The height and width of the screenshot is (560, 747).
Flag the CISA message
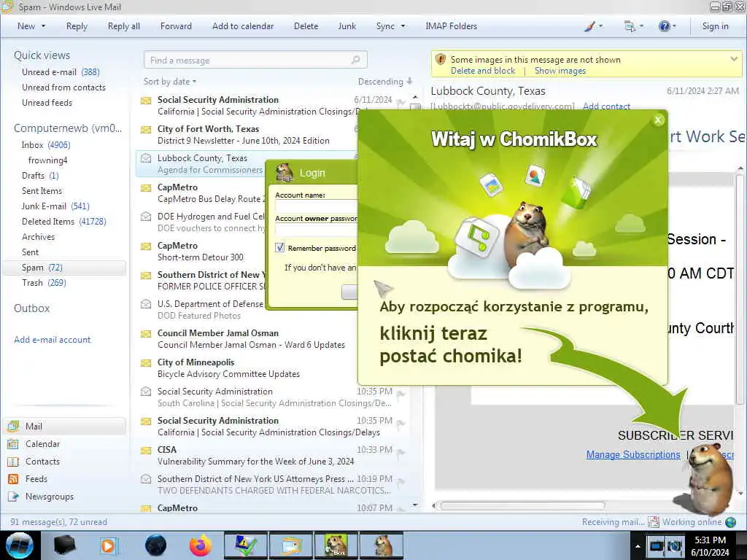[401, 453]
